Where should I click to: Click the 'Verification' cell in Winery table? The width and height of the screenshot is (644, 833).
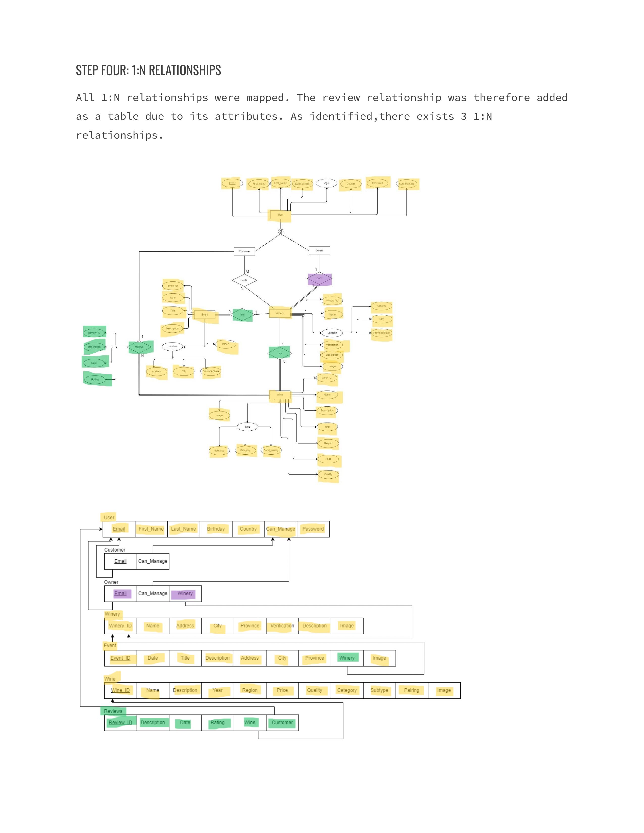[282, 626]
